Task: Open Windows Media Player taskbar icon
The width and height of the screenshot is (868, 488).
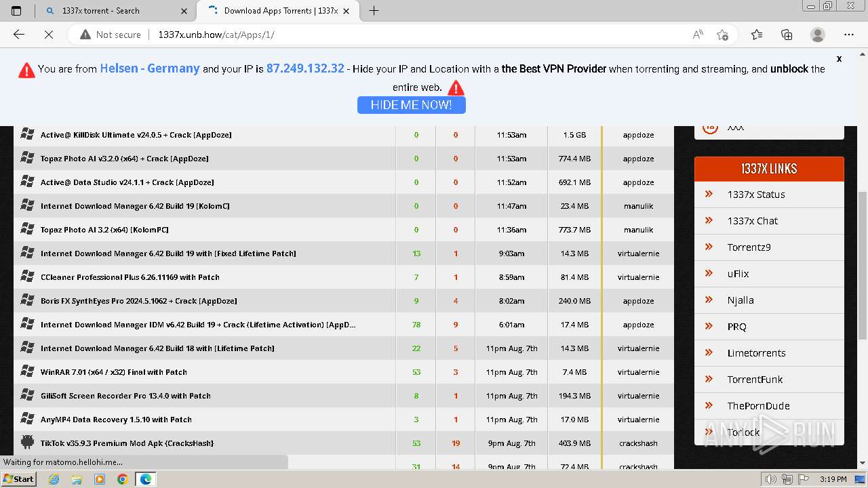Action: (100, 479)
